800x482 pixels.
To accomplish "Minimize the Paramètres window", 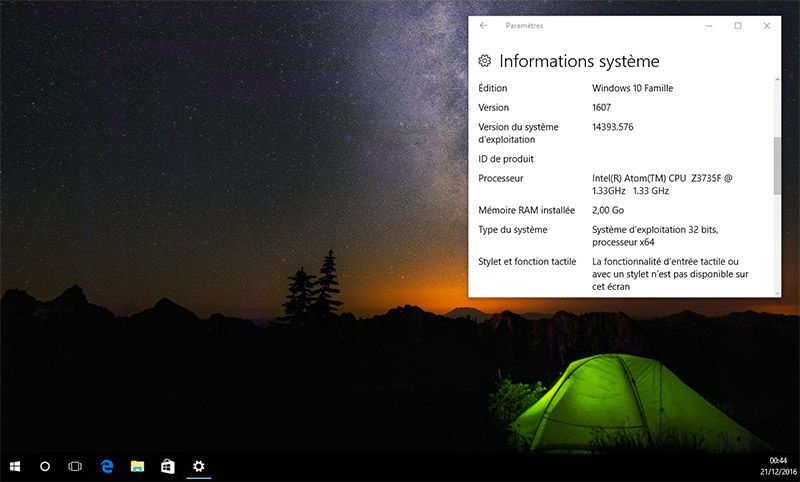I will pyautogui.click(x=709, y=26).
